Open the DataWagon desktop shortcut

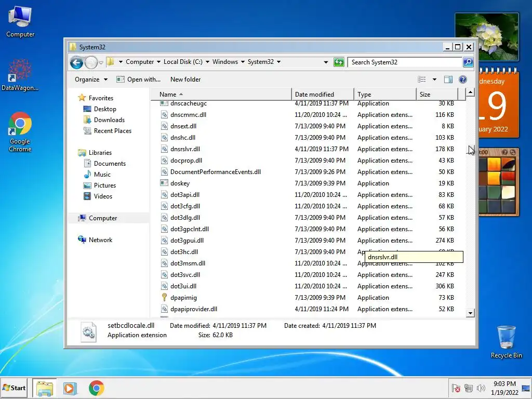20,75
